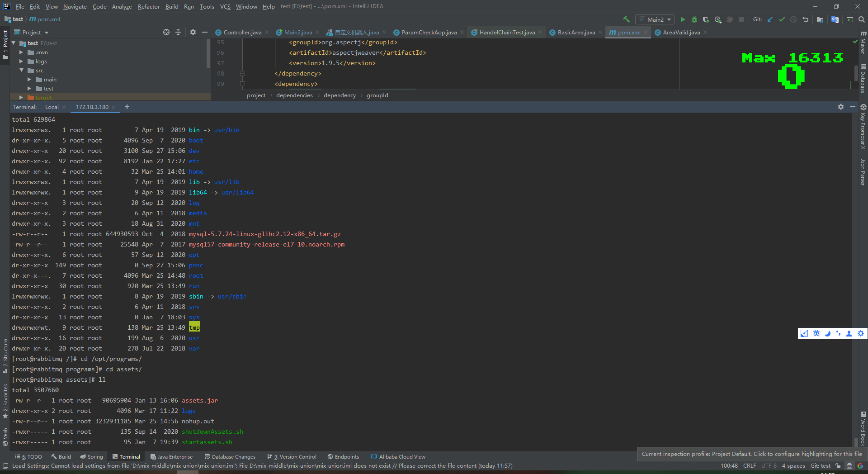This screenshot has width=868, height=474.
Task: Open the Google Translate plugin icon
Action: [835, 19]
